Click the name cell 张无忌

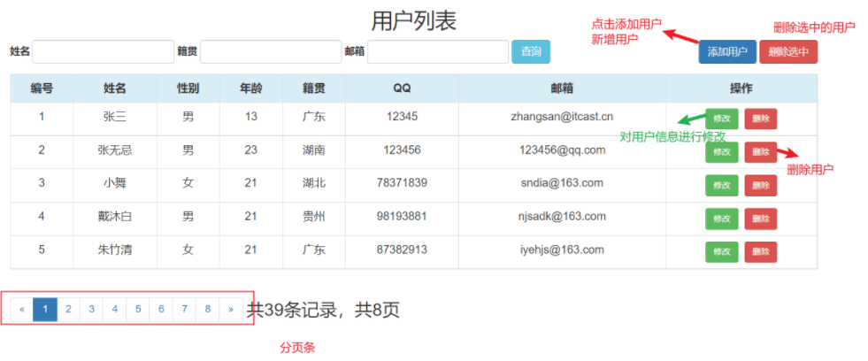pyautogui.click(x=115, y=150)
